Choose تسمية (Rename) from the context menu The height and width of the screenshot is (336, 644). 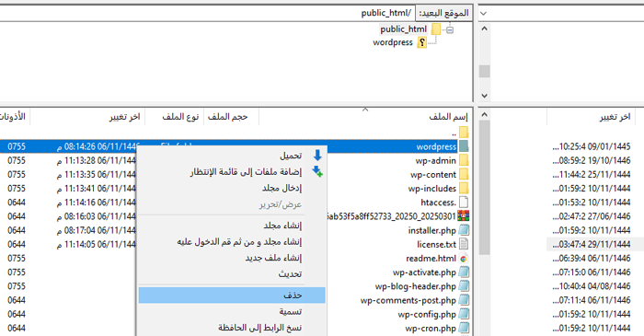tap(232, 311)
